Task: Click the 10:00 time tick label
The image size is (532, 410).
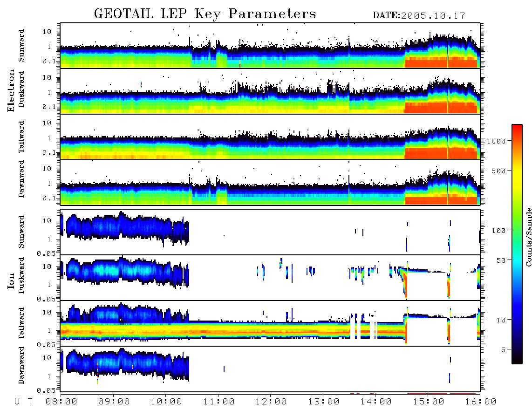Action: (x=167, y=402)
